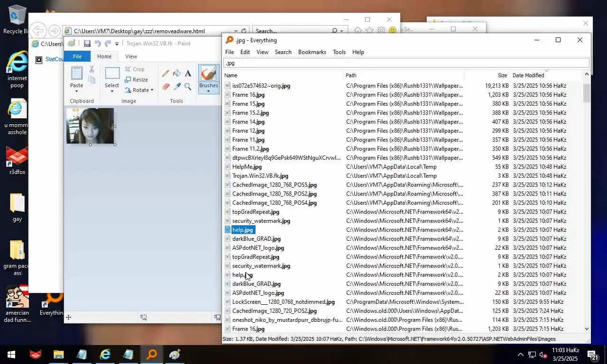Select the Text tool in Paint
Screen dimensions: 607x364
click(188, 73)
